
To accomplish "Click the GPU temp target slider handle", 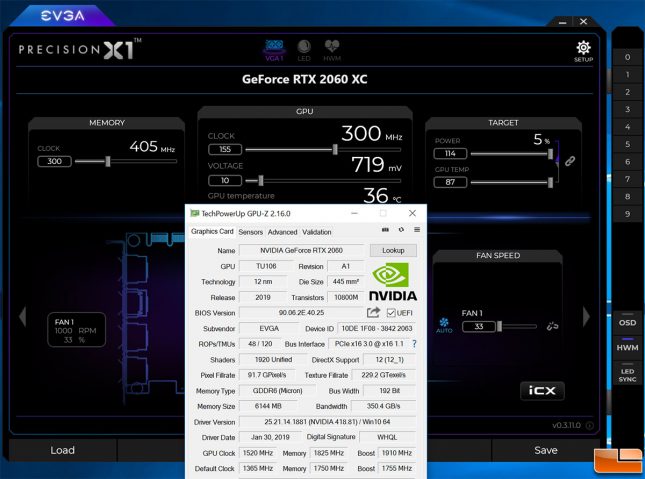I will 550,182.
